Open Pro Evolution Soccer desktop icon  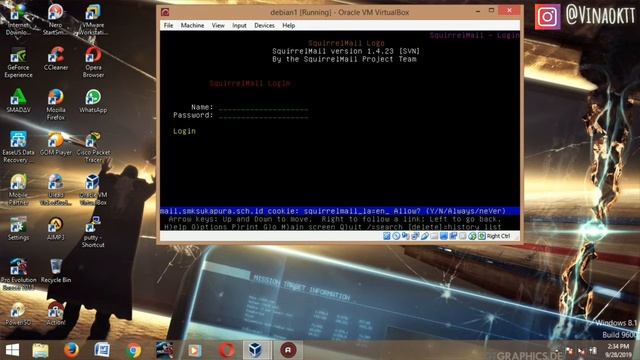click(x=18, y=274)
